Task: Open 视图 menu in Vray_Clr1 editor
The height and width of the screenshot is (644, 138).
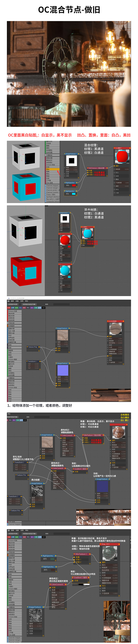Action: [22, 530]
